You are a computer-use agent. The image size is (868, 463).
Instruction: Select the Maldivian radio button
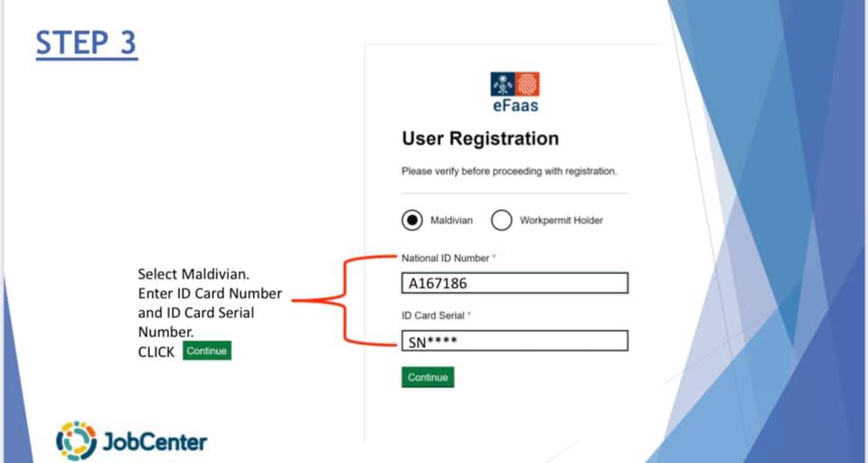(x=412, y=221)
